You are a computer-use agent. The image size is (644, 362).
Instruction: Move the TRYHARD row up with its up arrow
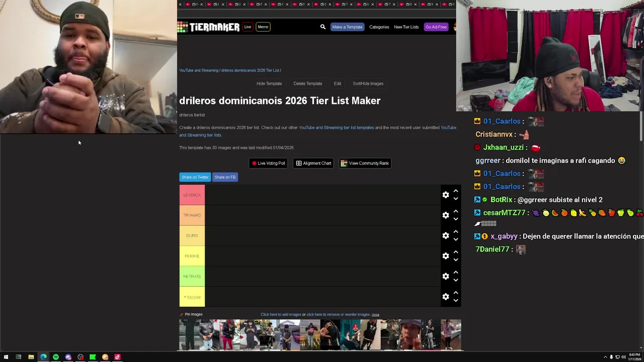[x=455, y=211]
